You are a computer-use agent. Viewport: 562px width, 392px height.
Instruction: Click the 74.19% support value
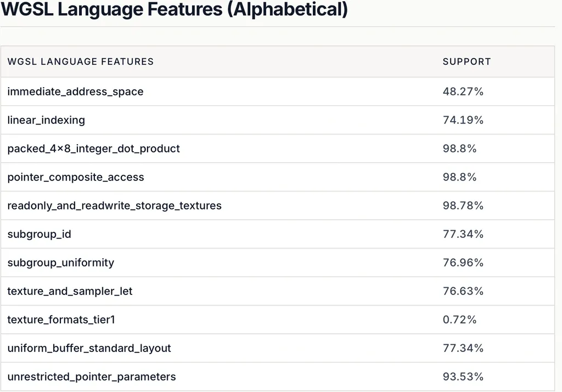coord(463,120)
